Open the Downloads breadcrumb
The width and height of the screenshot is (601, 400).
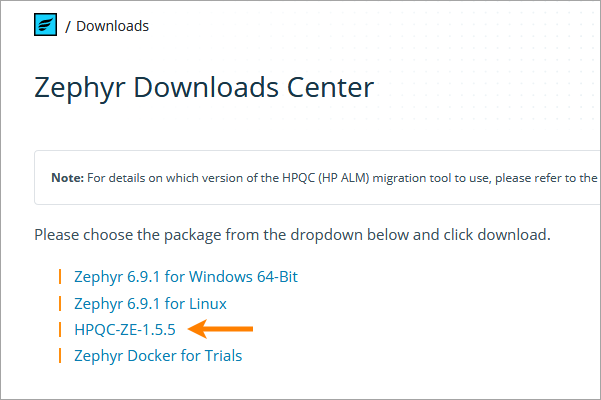click(x=112, y=26)
